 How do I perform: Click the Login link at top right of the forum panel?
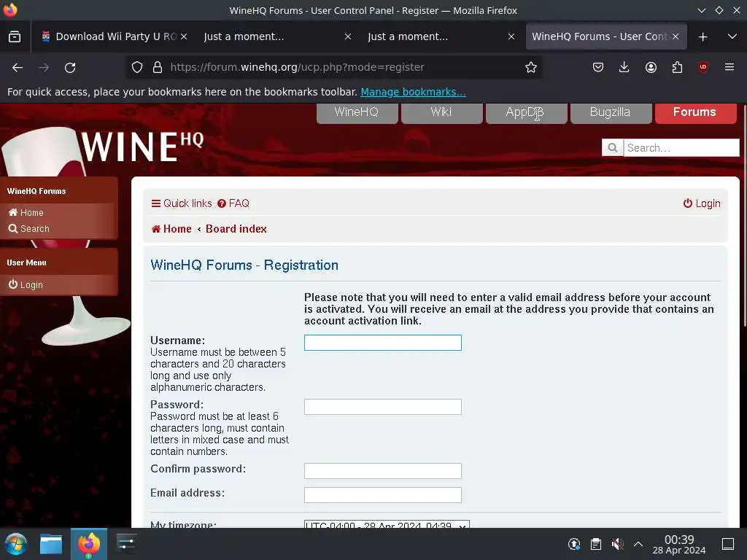pyautogui.click(x=702, y=203)
